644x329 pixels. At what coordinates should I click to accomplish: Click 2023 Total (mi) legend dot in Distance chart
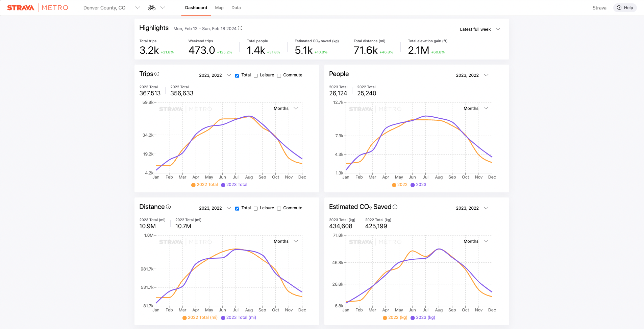click(223, 318)
